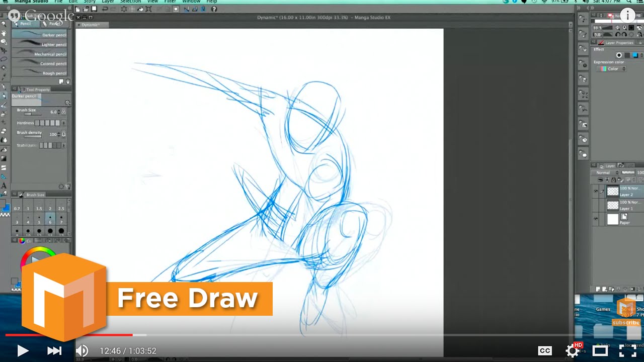
Task: Expand the Hardness options arrow
Action: click(63, 123)
